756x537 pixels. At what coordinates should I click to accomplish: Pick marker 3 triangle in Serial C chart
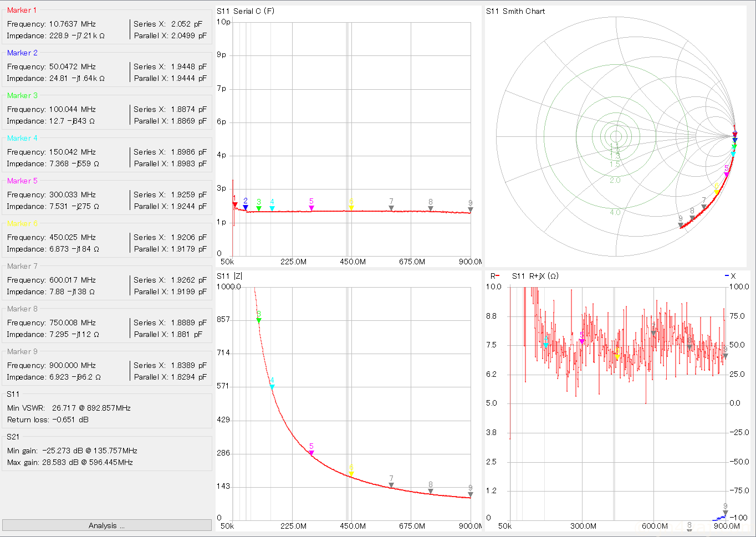point(259,208)
